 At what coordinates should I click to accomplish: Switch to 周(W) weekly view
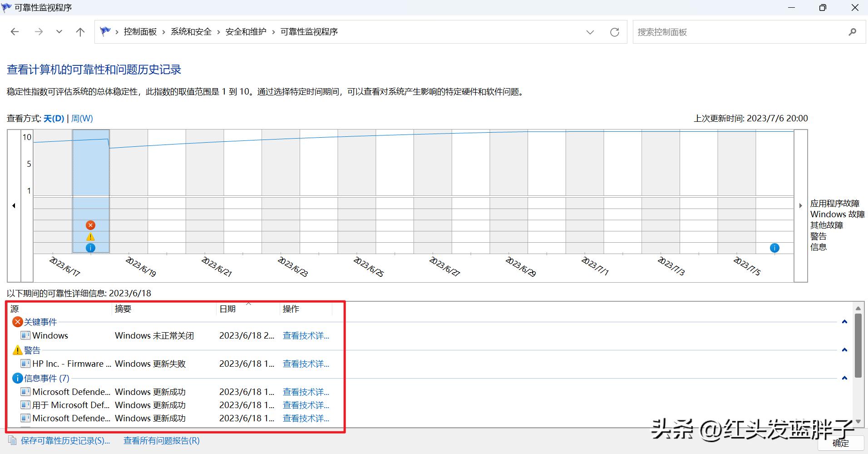(82, 118)
